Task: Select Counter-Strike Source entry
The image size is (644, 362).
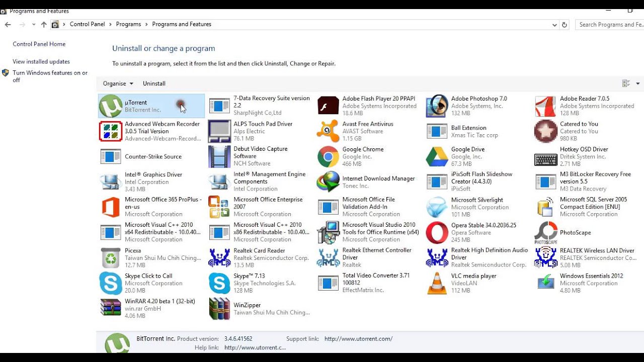Action: (151, 156)
